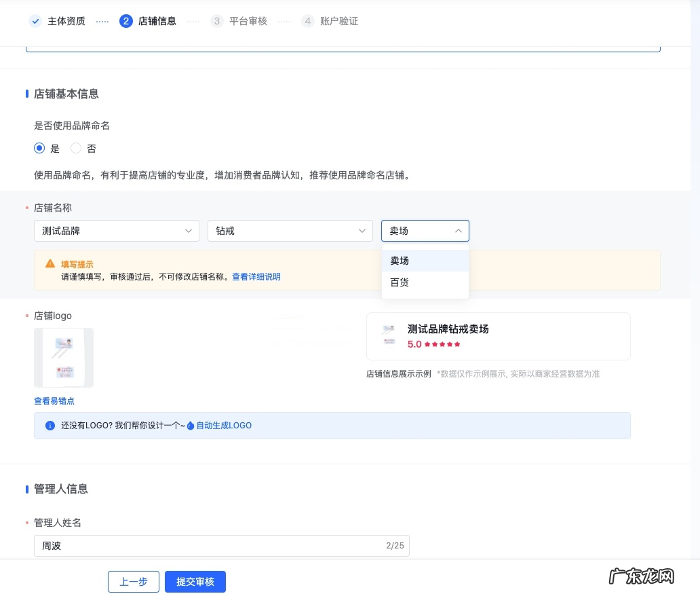Click the 上一步 button

coord(134,582)
